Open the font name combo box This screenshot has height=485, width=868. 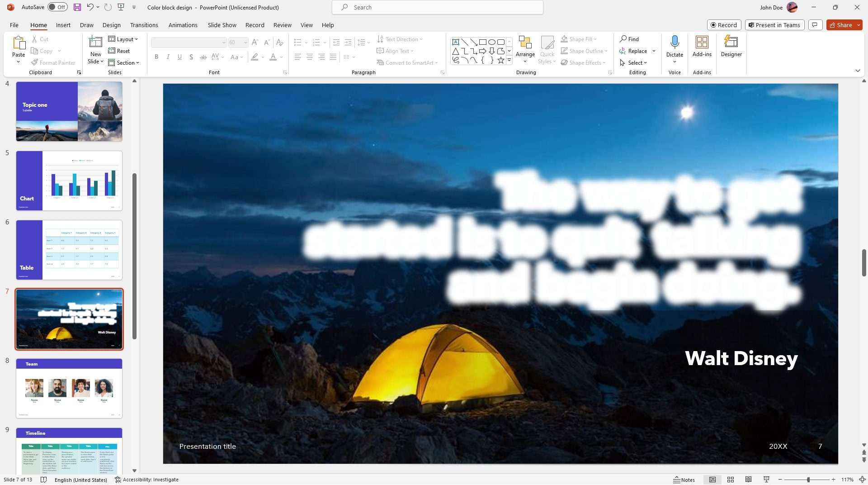(189, 43)
